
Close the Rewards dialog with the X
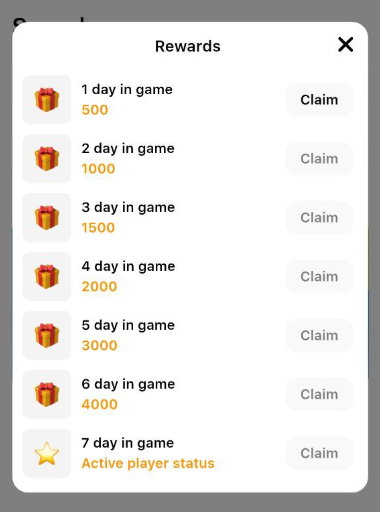click(345, 44)
